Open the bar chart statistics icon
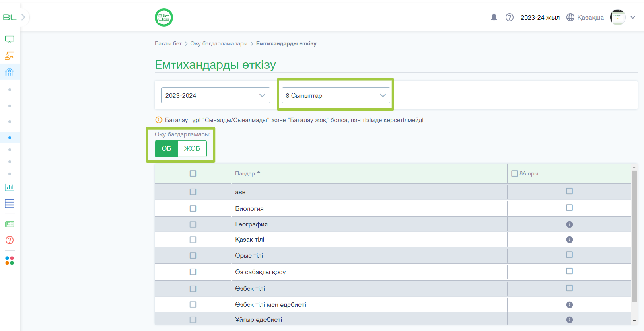Image resolution: width=644 pixels, height=331 pixels. click(10, 187)
